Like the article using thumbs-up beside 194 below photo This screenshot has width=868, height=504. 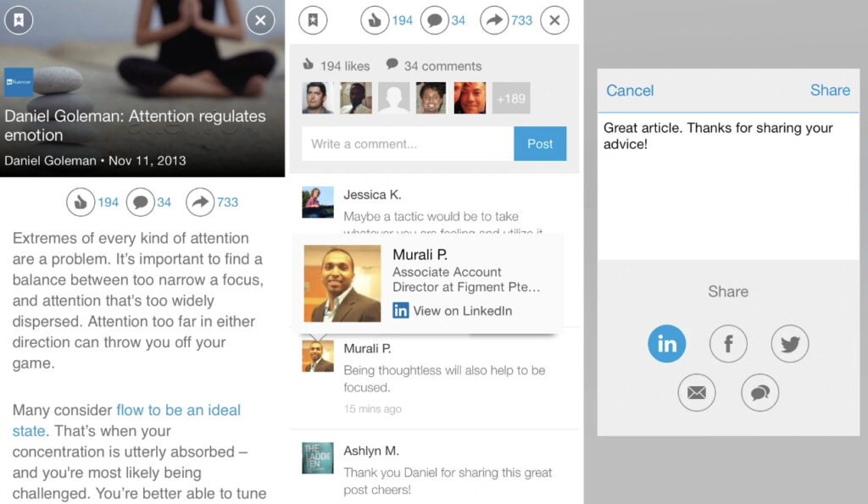click(81, 202)
